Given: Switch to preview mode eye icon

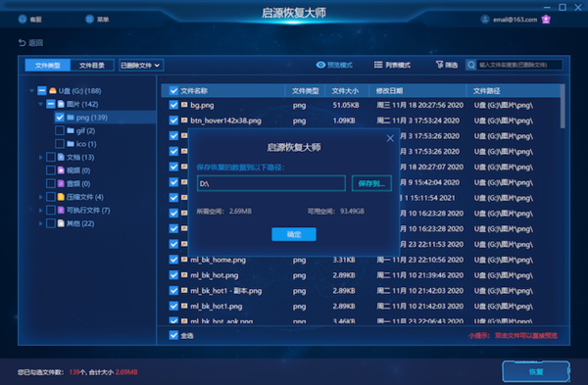Looking at the screenshot, I should (320, 65).
